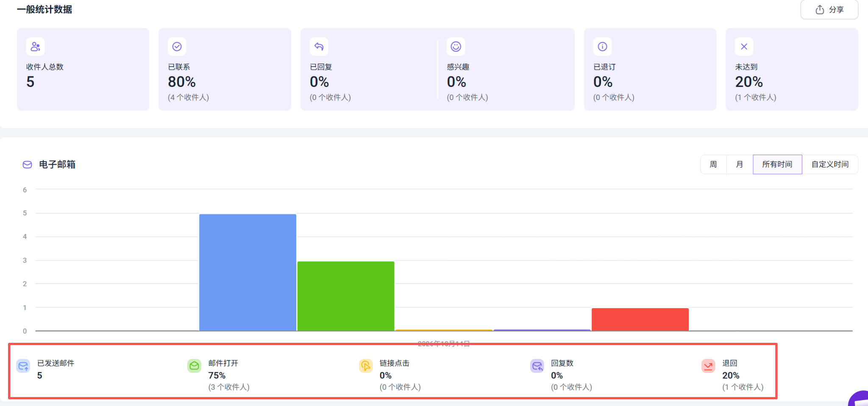Viewport: 868px width, 406px height.
Task: Switch chart range to 月 (month)
Action: [740, 164]
